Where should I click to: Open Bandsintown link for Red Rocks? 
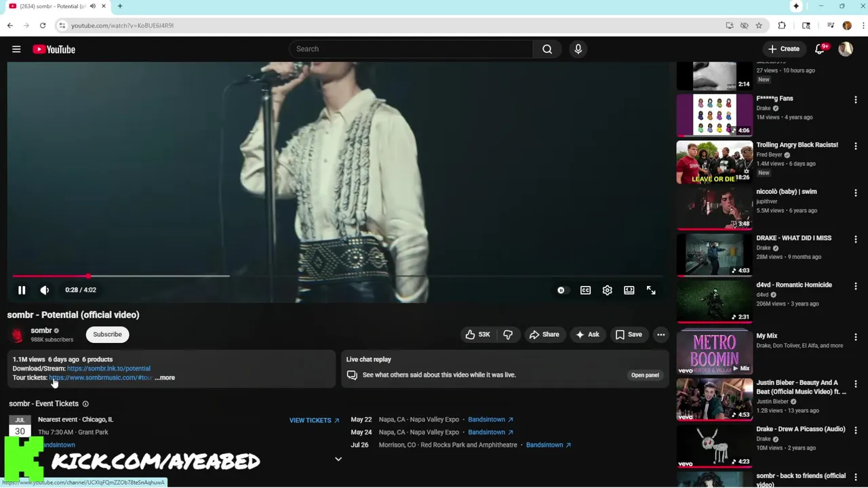(x=549, y=445)
